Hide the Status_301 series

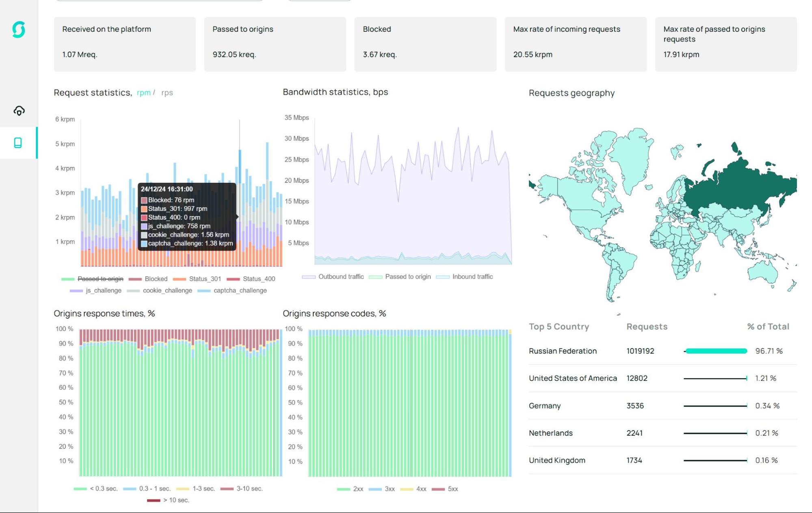click(x=205, y=279)
